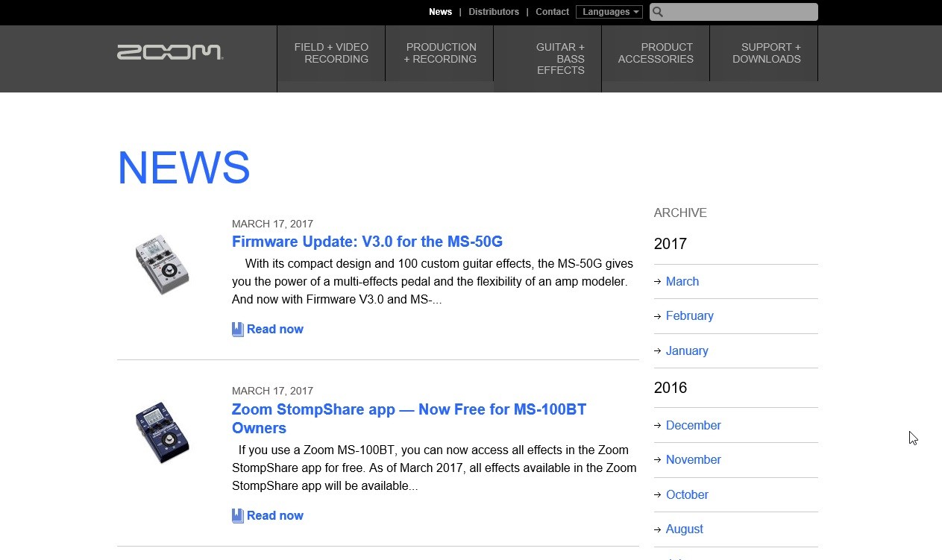
Task: Open the MS-50G pedal thumbnail
Action: coord(162,264)
